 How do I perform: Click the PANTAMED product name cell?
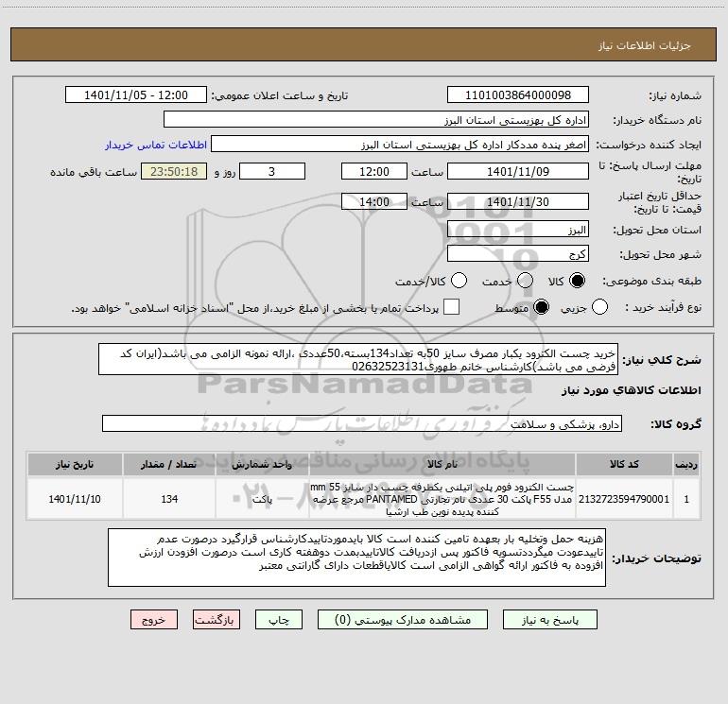pyautogui.click(x=442, y=499)
